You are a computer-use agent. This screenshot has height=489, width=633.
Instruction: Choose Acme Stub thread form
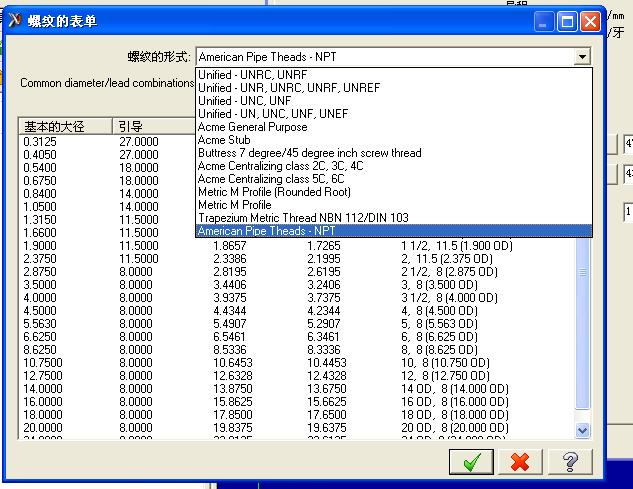click(394, 140)
